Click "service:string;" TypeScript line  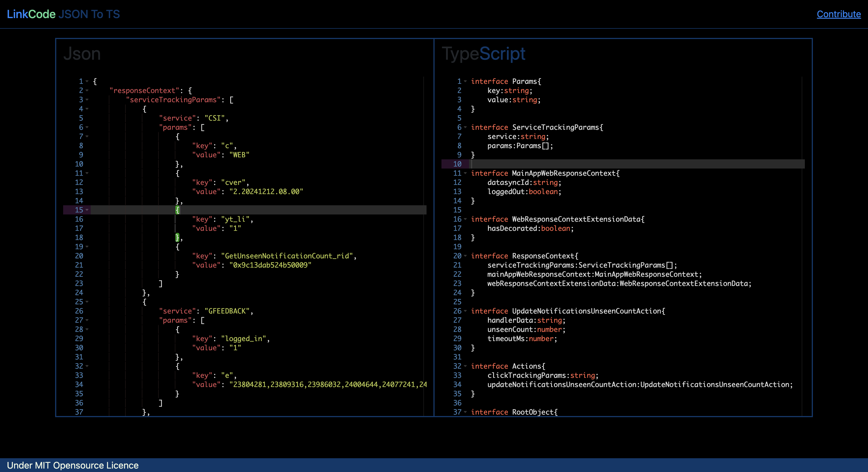(x=518, y=137)
